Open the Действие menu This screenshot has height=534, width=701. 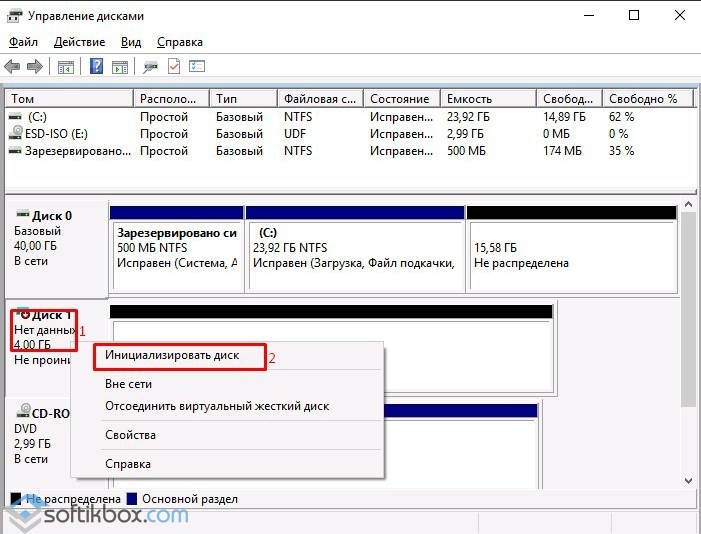click(x=79, y=42)
